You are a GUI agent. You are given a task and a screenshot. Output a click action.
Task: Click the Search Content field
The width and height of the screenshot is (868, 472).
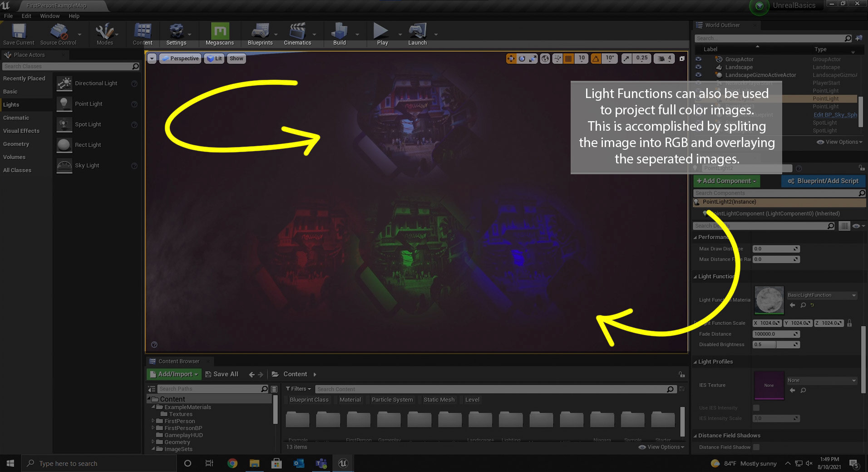coord(495,389)
